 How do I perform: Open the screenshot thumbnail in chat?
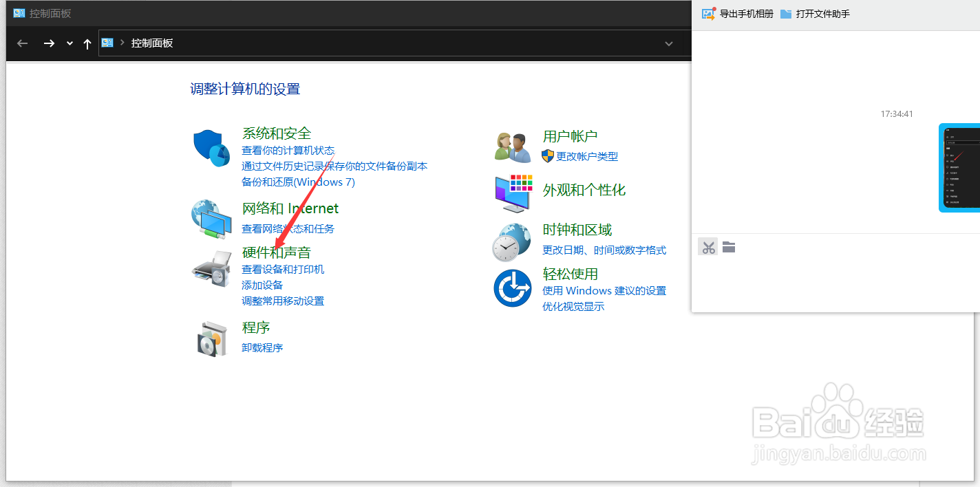959,168
